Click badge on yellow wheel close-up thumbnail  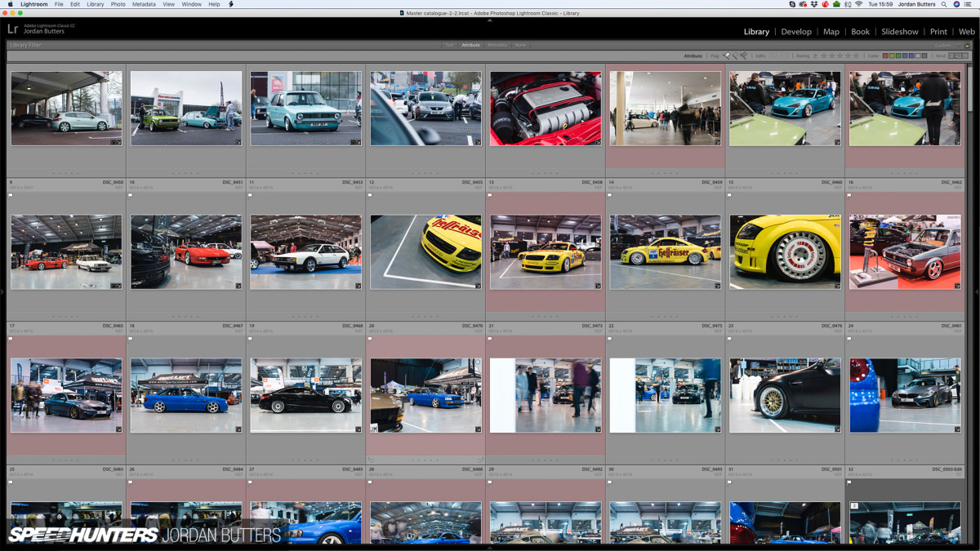(x=837, y=286)
